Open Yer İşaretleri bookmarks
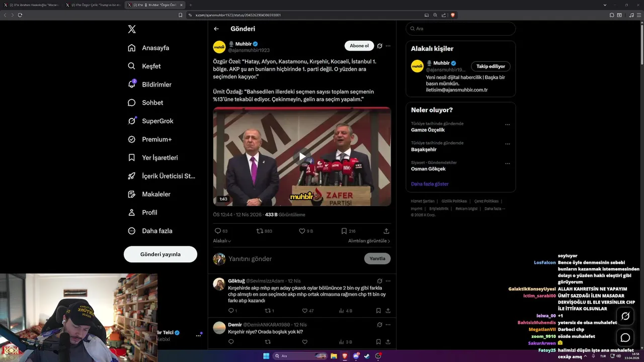Viewport: 644px width, 362px height. 153,157
